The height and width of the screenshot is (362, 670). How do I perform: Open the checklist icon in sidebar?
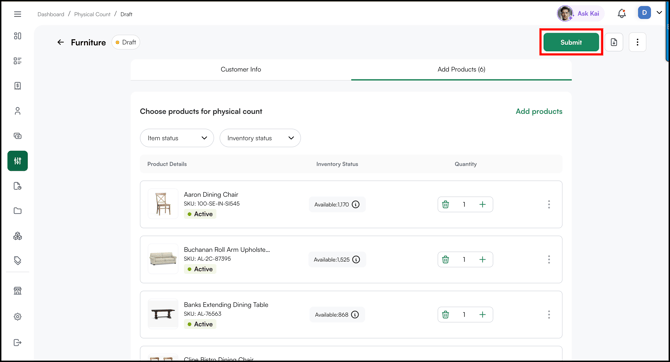click(x=18, y=61)
